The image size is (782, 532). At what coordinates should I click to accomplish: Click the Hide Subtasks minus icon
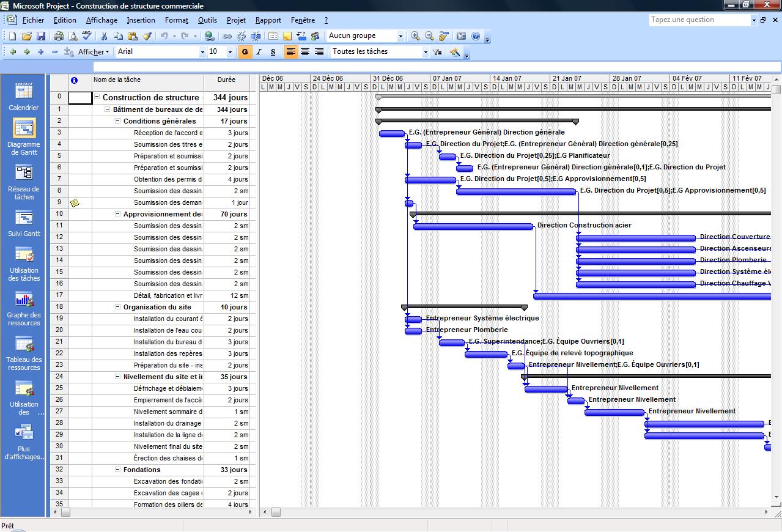coord(55,52)
